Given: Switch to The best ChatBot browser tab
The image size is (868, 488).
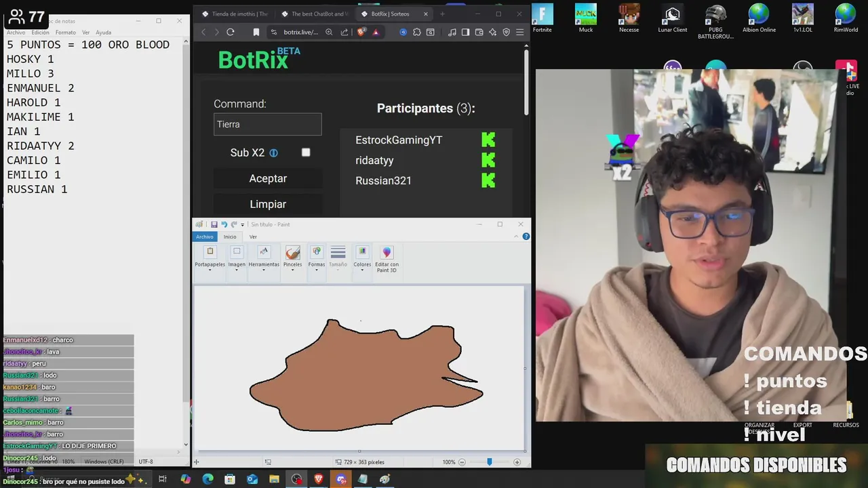Looking at the screenshot, I should 315,14.
